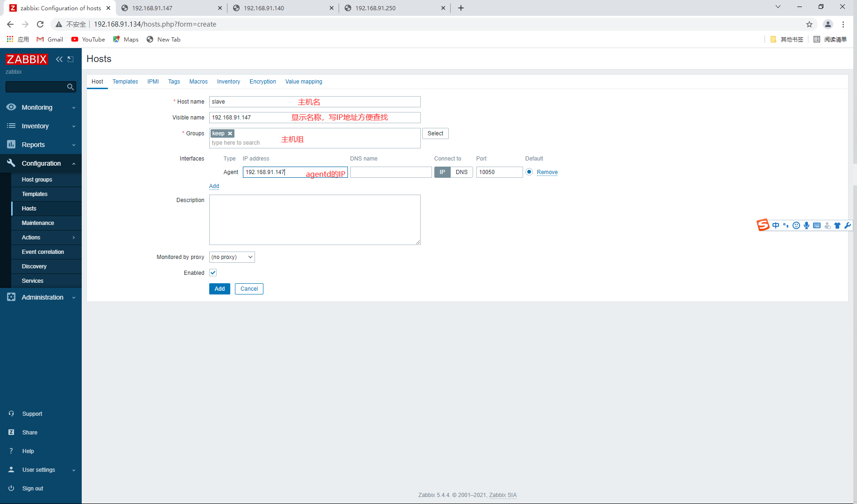Click the Administration gear icon
Viewport: 857px width, 504px height.
coord(11,297)
